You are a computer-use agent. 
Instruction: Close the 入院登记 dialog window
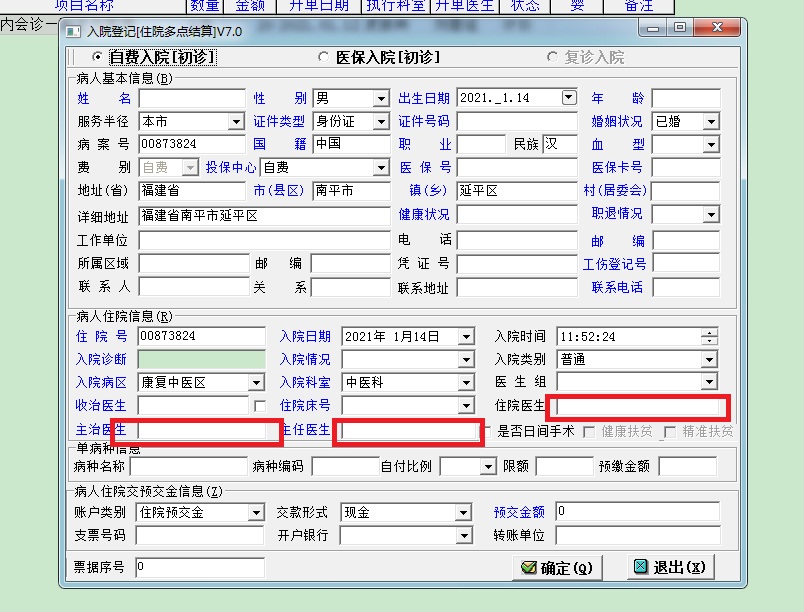point(717,27)
